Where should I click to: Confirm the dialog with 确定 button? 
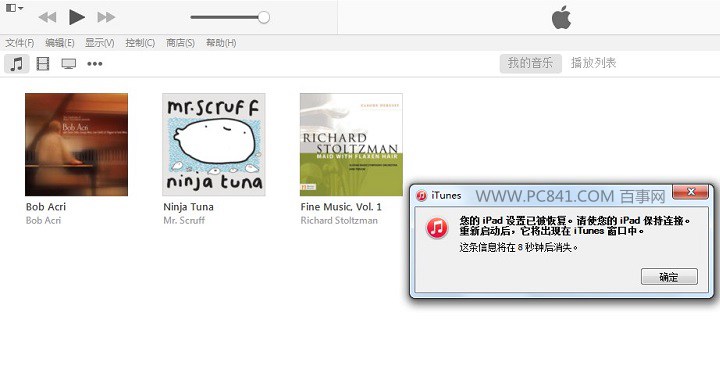coord(669,277)
